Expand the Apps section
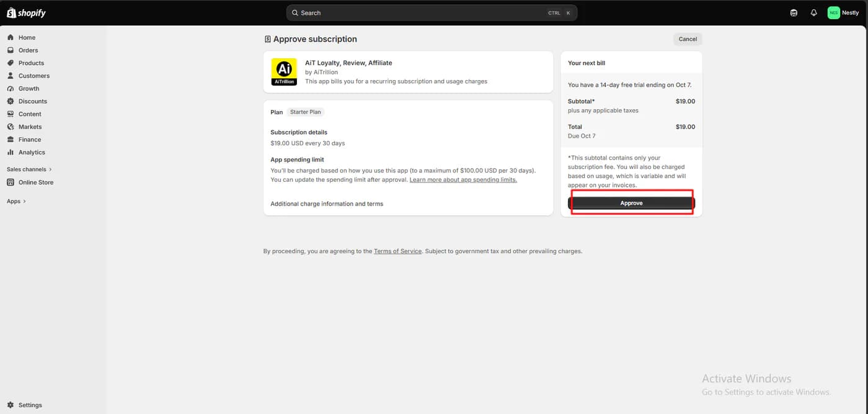This screenshot has width=868, height=414. tap(16, 201)
